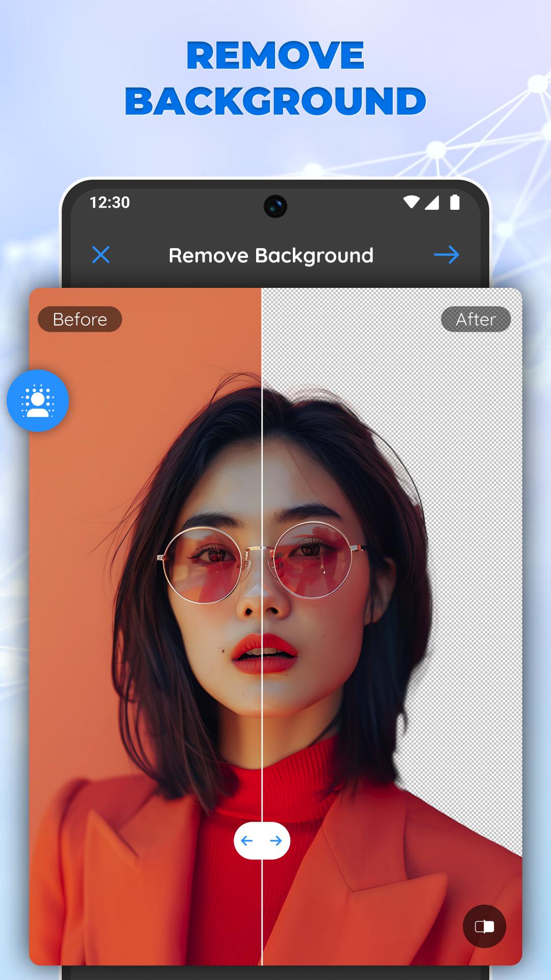Tap the After label

[x=475, y=320]
